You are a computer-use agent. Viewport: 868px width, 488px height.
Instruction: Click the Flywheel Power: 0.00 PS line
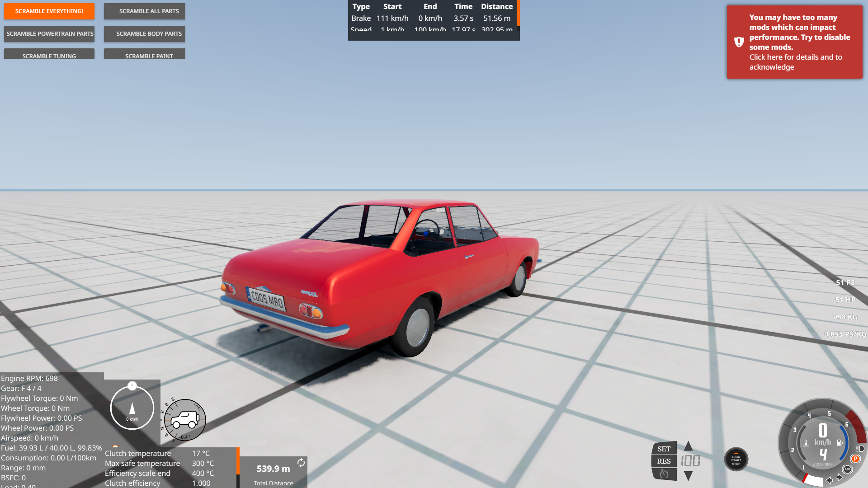coord(42,418)
